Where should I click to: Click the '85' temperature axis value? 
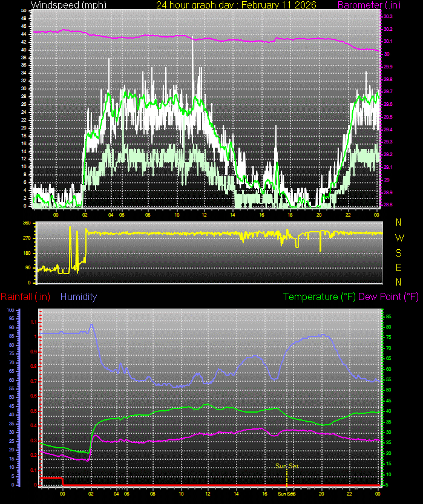coord(389,316)
